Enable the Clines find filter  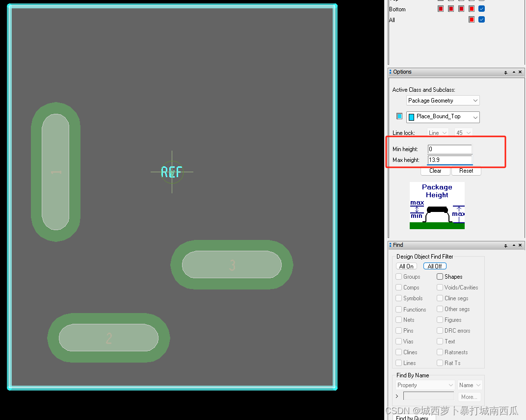tap(398, 352)
